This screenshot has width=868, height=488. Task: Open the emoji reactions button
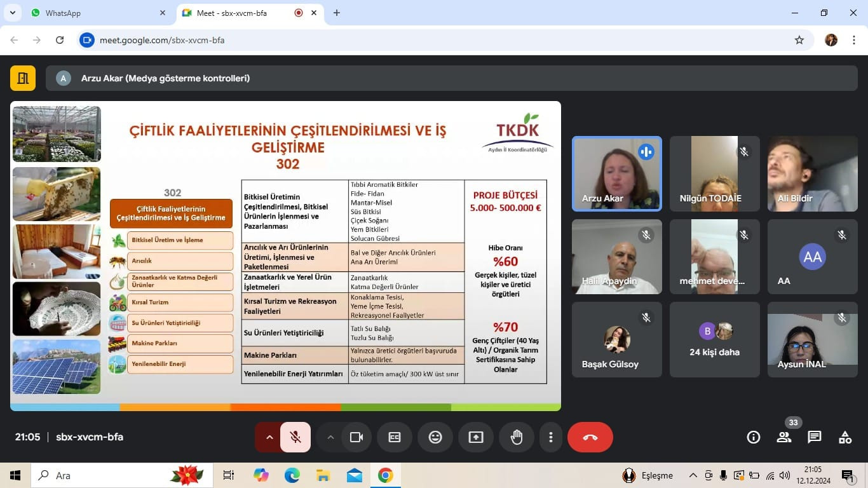(x=435, y=437)
